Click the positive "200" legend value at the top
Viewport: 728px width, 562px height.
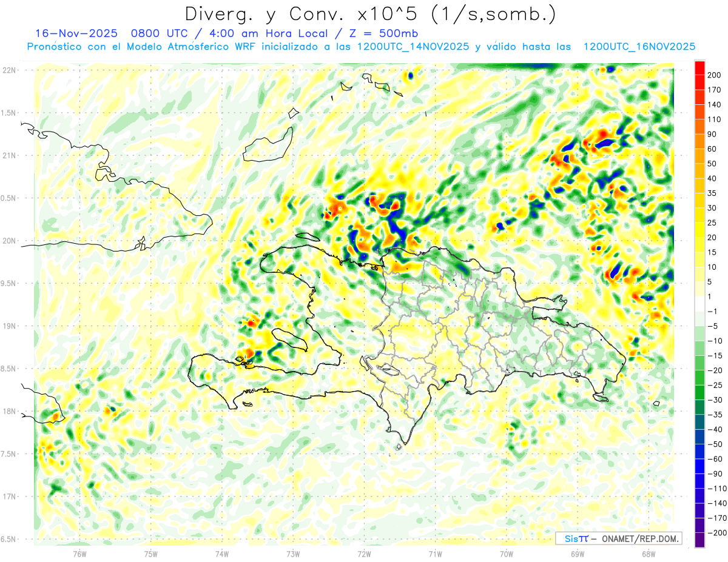coord(715,75)
